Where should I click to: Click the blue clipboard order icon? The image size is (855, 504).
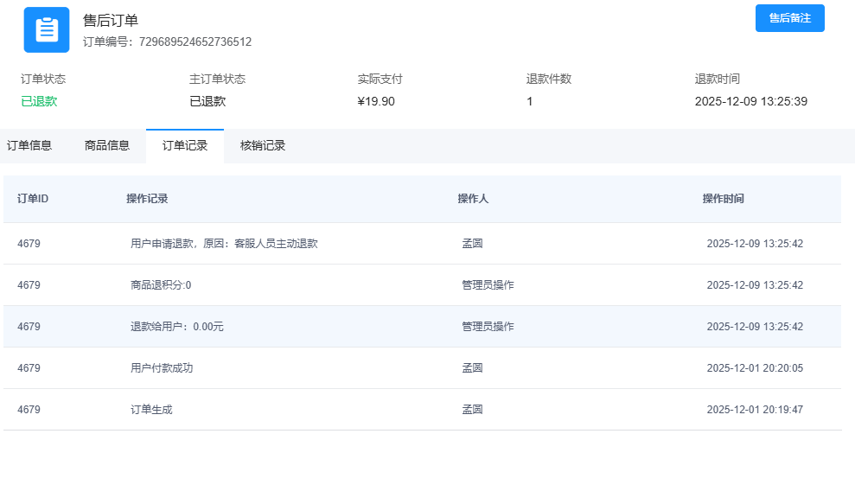point(46,29)
